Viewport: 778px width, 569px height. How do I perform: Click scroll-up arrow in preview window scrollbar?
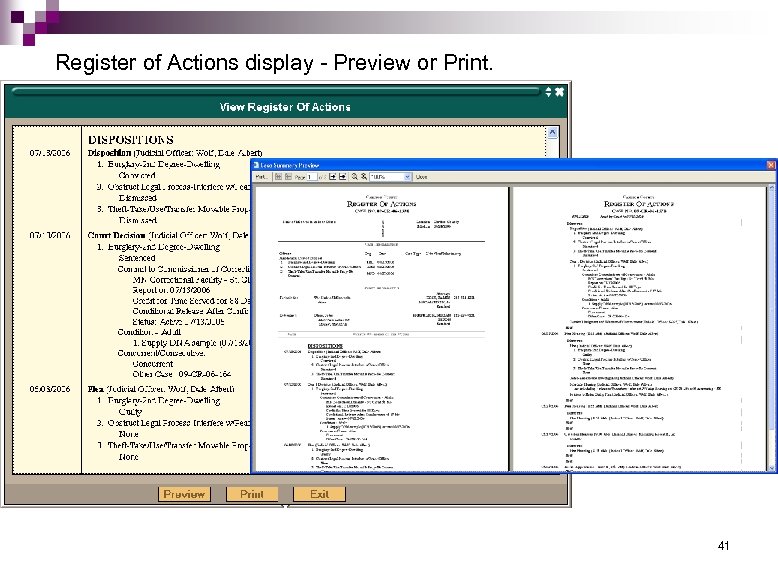(x=772, y=188)
